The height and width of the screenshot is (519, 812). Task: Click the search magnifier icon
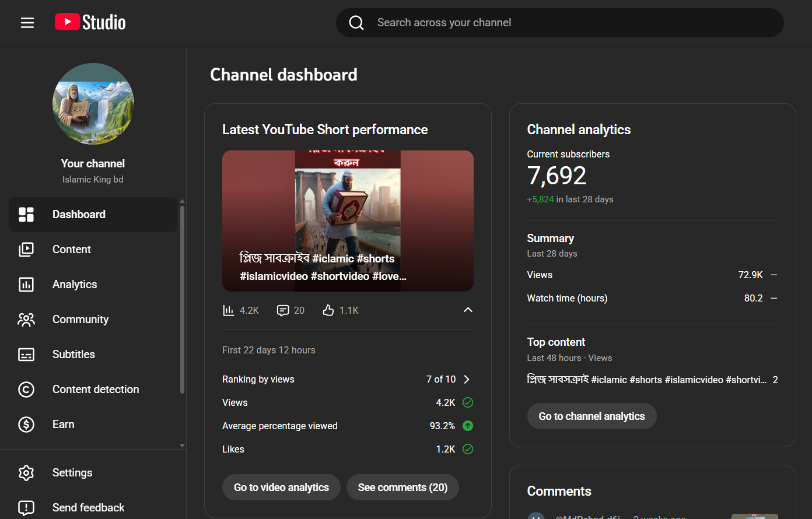click(356, 23)
